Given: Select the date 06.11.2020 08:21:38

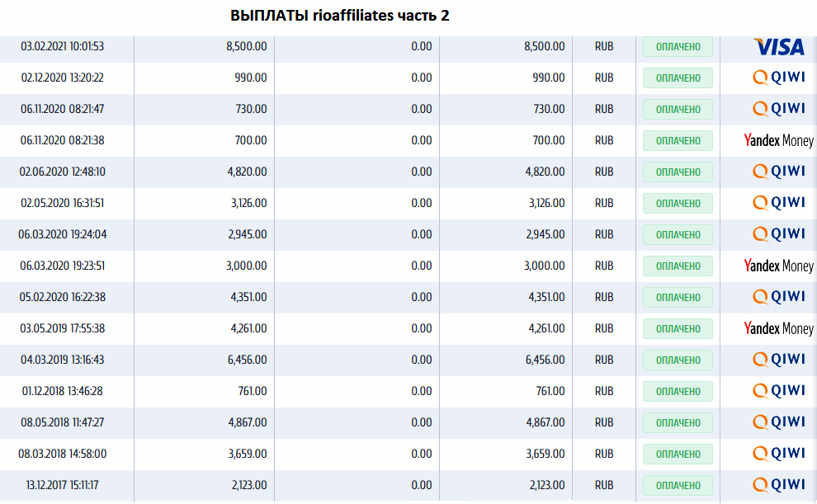Looking at the screenshot, I should pos(62,140).
